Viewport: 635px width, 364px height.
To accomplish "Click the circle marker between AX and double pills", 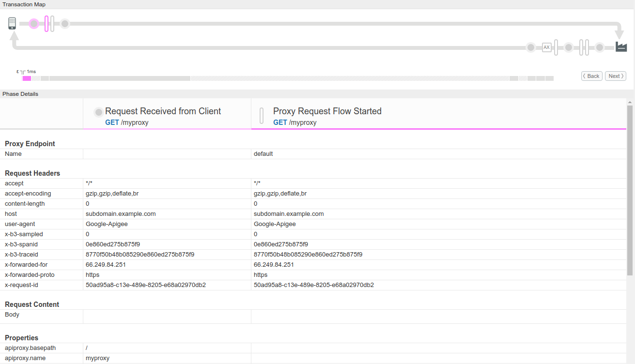I will (x=569, y=47).
